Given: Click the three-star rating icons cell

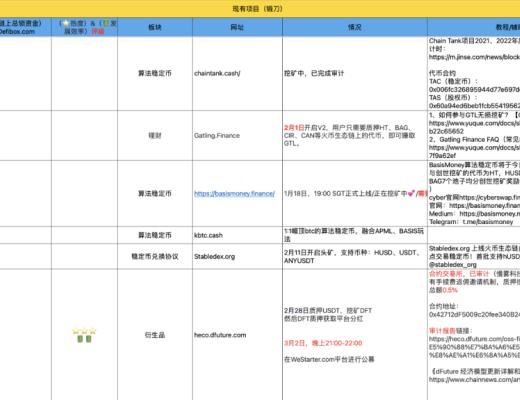Looking at the screenshot, I should point(84,335).
